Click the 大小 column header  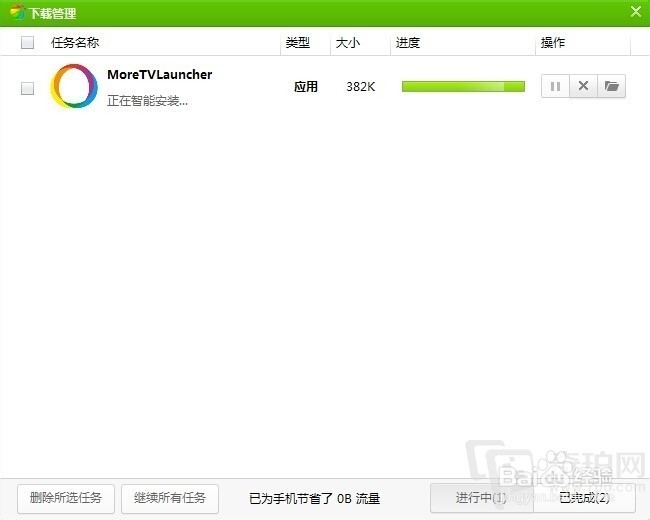coord(347,42)
